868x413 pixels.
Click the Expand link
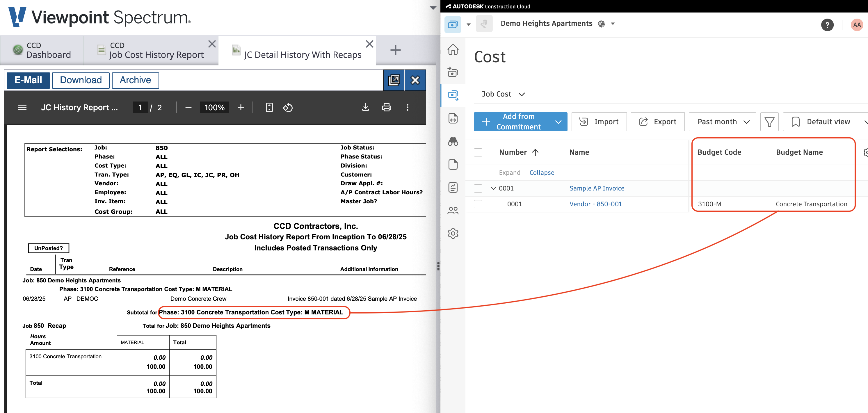point(509,172)
